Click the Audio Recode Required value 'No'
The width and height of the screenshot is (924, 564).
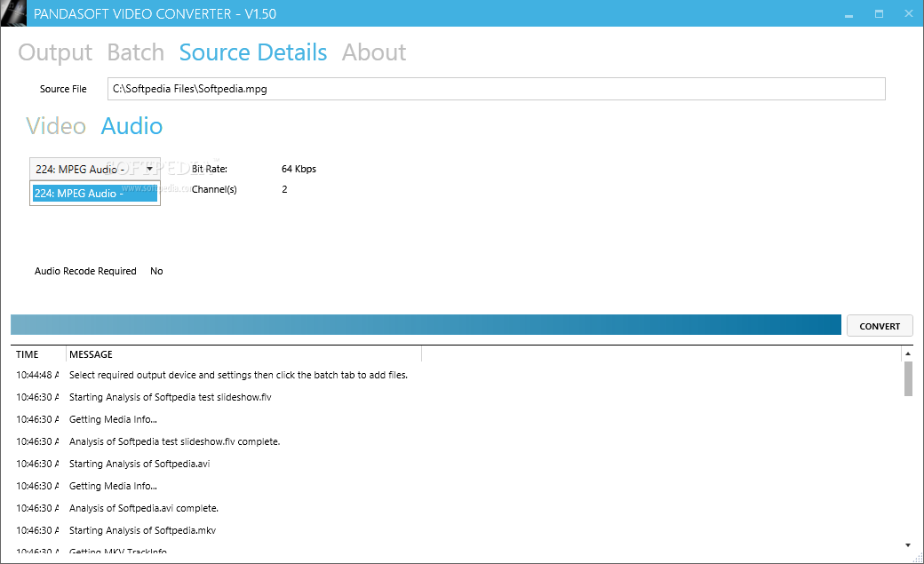156,271
